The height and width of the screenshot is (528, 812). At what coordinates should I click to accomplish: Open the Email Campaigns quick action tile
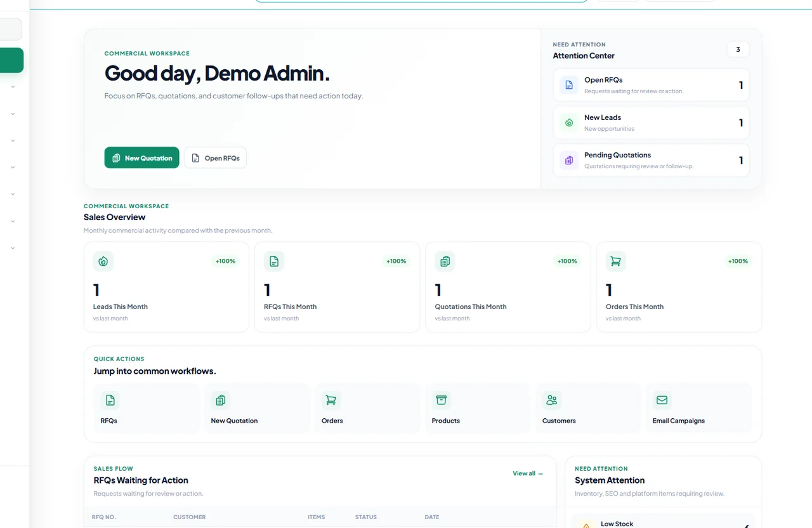coord(698,408)
